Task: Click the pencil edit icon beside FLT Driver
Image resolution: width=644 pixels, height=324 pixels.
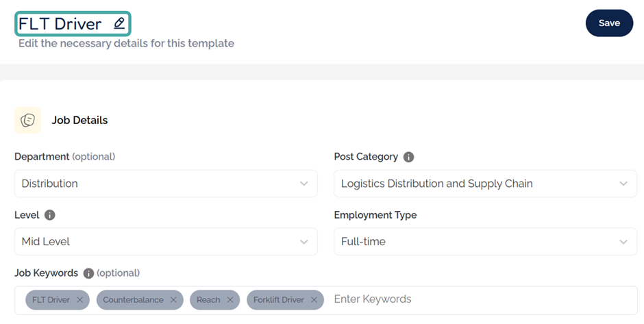Action: (119, 23)
